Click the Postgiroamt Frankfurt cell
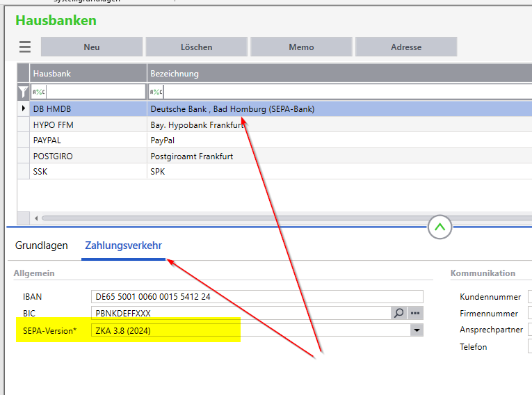This screenshot has width=532, height=395. tap(339, 156)
